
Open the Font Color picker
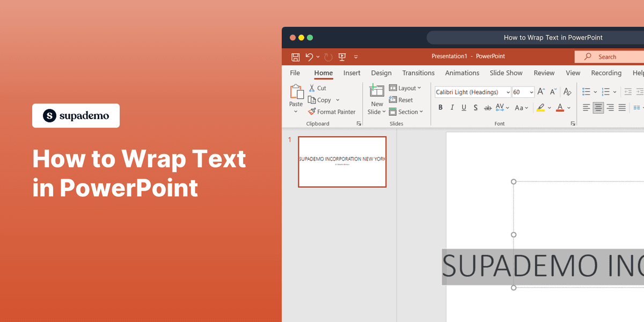tap(561, 107)
